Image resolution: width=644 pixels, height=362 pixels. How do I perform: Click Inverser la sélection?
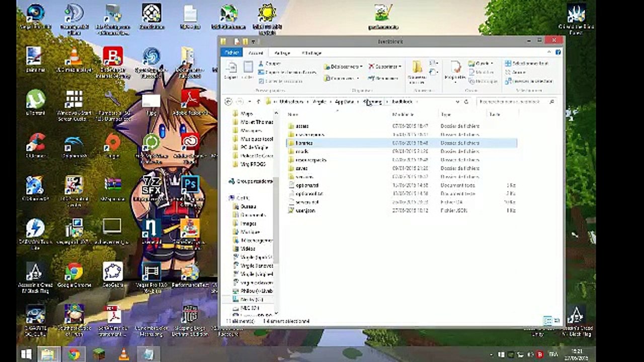[529, 81]
